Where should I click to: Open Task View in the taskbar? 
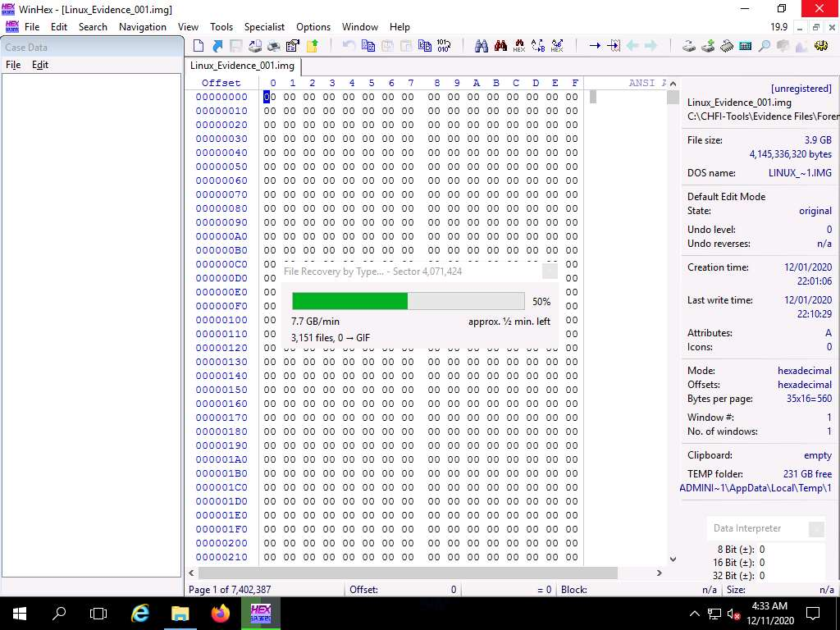[98, 614]
